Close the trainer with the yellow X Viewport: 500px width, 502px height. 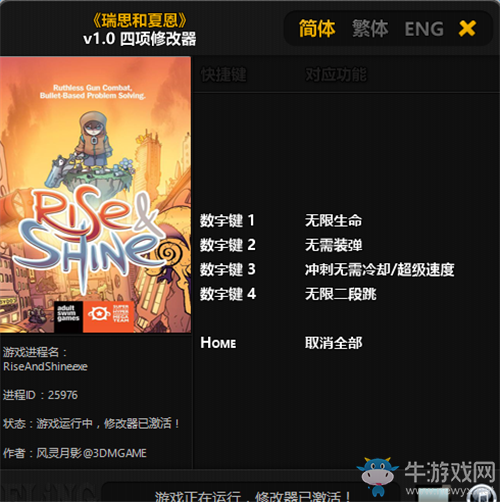[x=467, y=28]
